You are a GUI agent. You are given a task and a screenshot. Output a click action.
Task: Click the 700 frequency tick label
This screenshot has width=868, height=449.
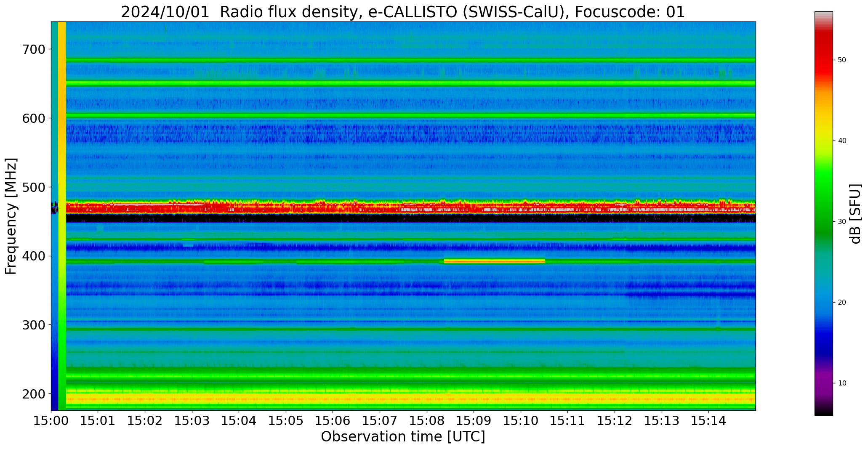pyautogui.click(x=33, y=49)
